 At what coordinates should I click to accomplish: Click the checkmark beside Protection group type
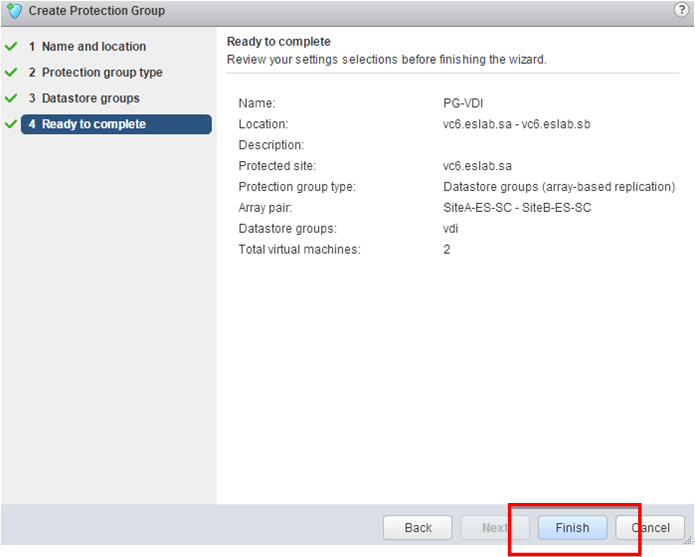pos(11,72)
